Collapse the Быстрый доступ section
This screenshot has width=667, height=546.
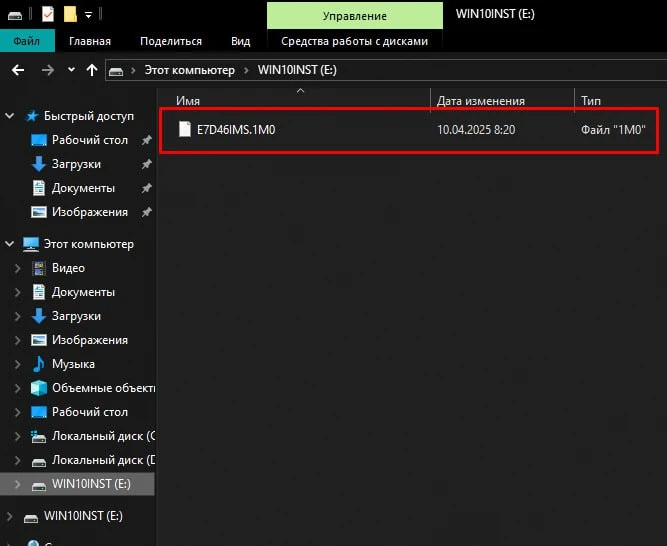click(x=10, y=116)
